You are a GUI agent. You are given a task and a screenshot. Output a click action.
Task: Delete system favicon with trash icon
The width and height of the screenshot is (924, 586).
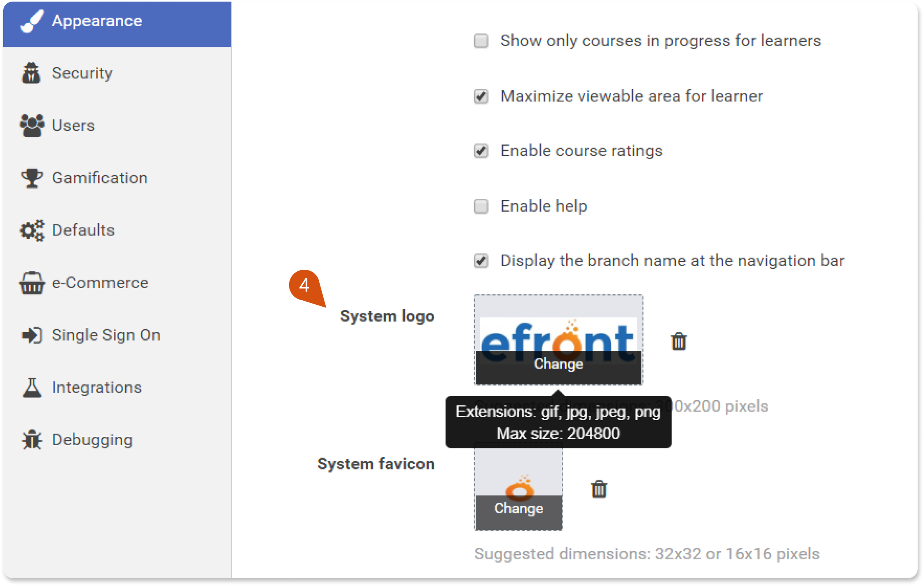click(x=599, y=489)
